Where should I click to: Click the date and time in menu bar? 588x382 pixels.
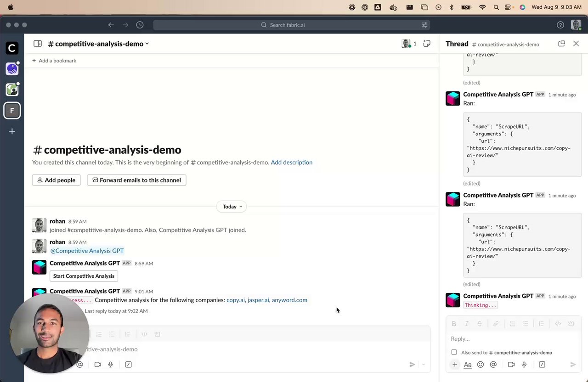pyautogui.click(x=556, y=7)
